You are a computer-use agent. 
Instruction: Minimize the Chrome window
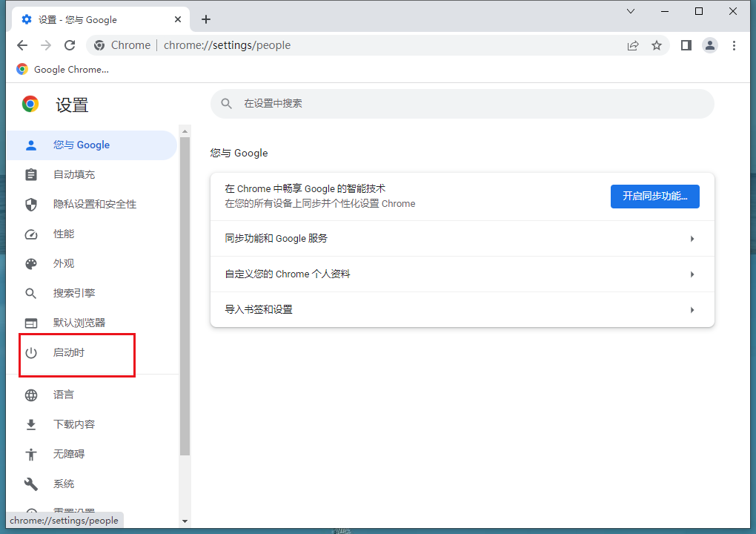(x=665, y=11)
